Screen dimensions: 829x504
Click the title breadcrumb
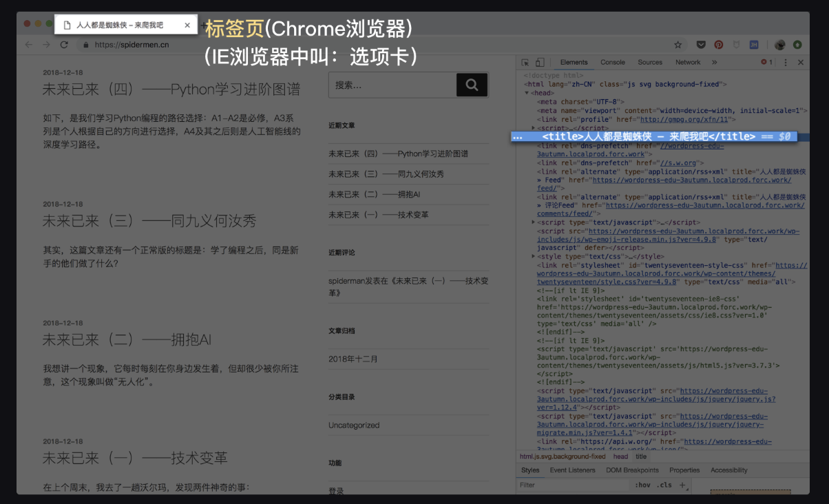click(641, 456)
